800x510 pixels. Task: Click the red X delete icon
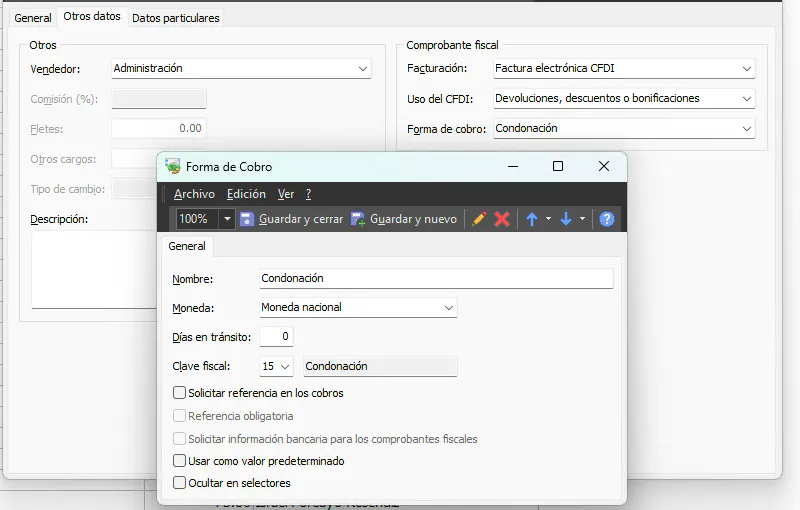pos(502,219)
